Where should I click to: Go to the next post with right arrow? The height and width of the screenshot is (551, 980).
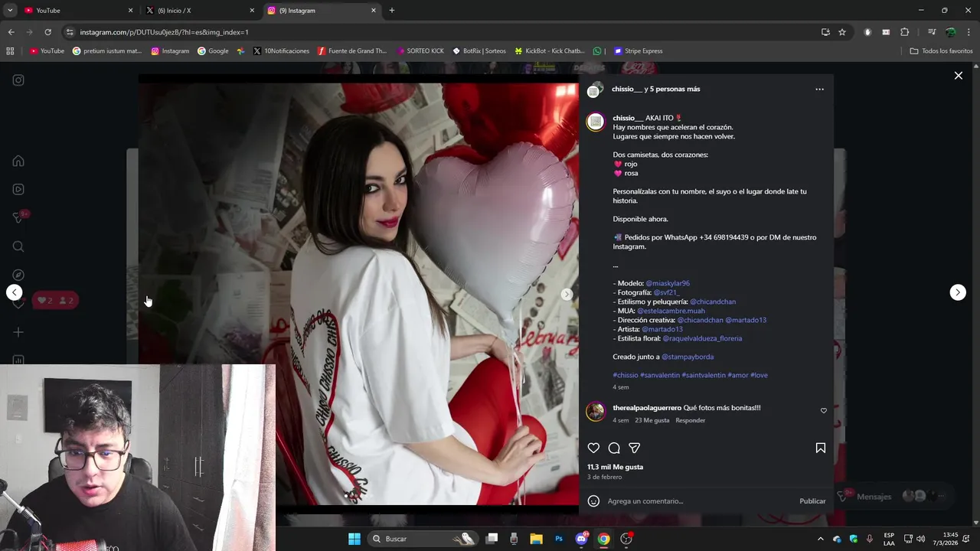pos(958,292)
